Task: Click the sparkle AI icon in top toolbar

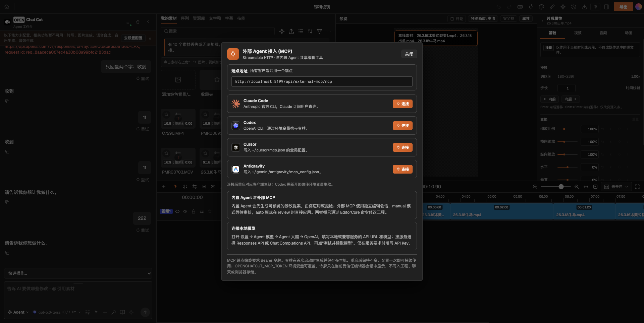Action: [563, 7]
